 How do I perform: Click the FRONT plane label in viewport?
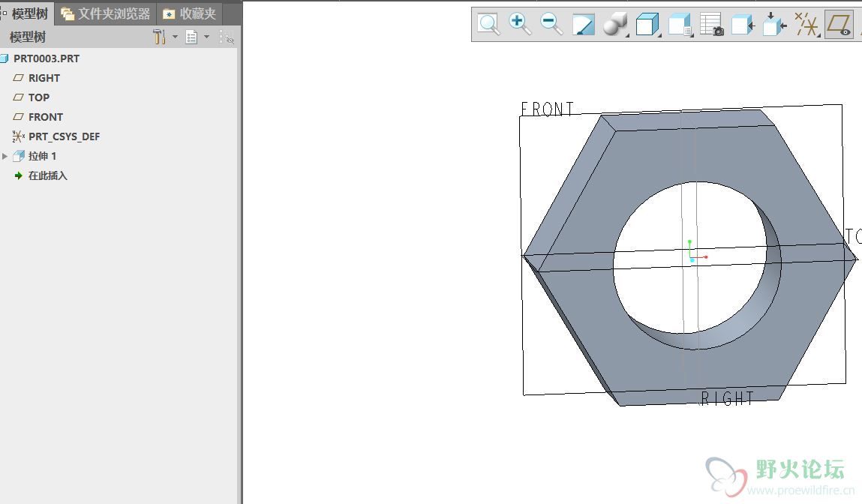(547, 109)
